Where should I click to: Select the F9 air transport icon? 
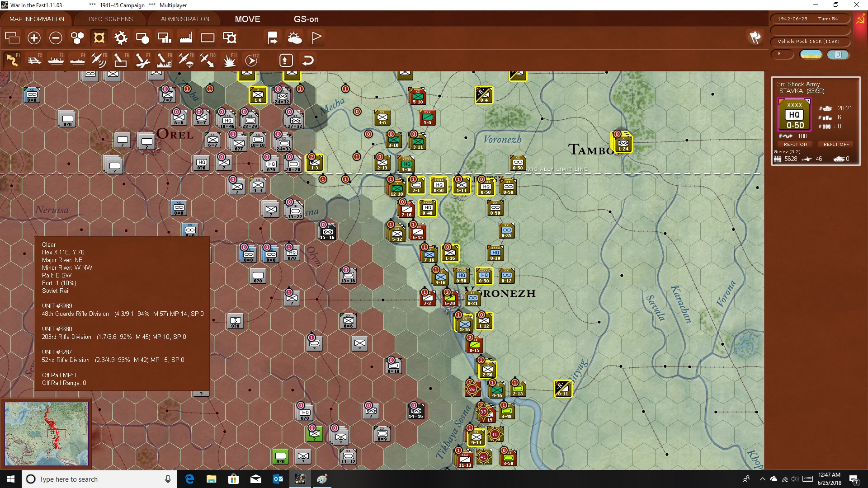pos(186,60)
